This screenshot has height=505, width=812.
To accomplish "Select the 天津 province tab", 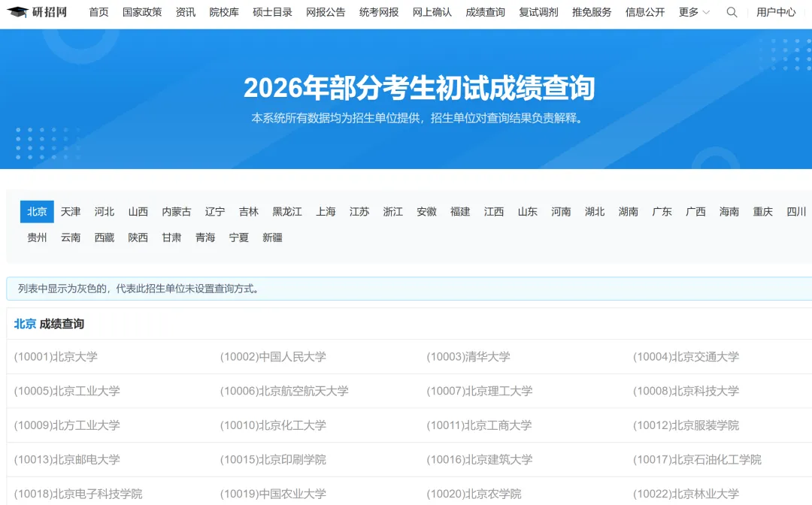I will tap(71, 212).
